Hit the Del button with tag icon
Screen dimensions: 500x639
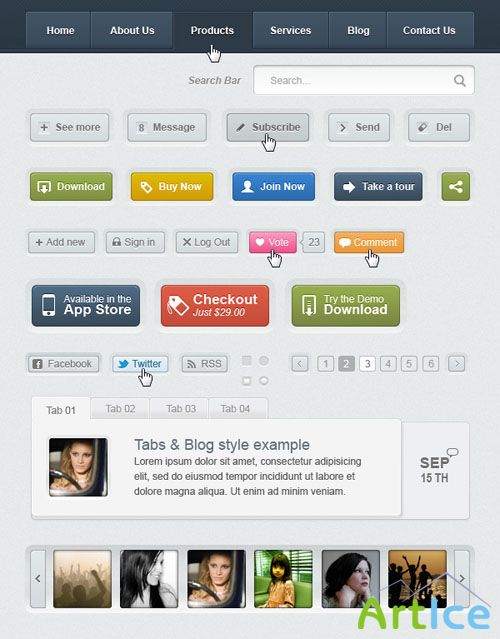click(439, 128)
